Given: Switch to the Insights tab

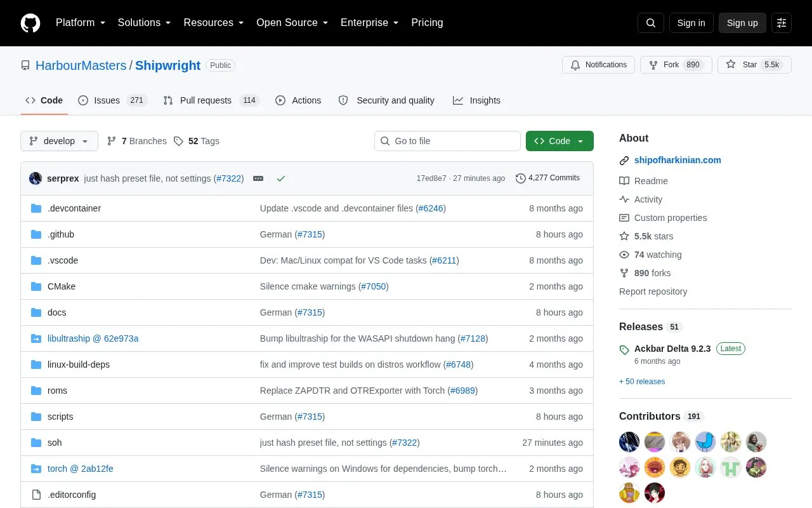Looking at the screenshot, I should (x=476, y=100).
